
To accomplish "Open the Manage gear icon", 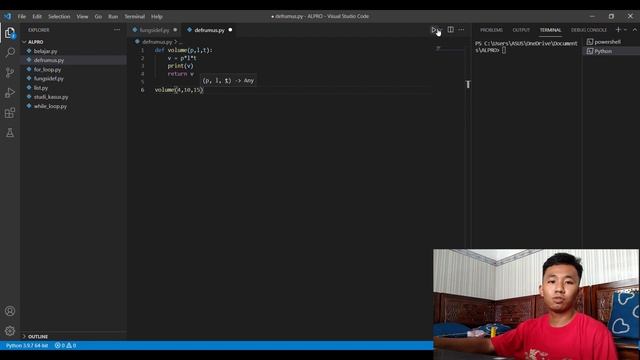I will pos(10,331).
